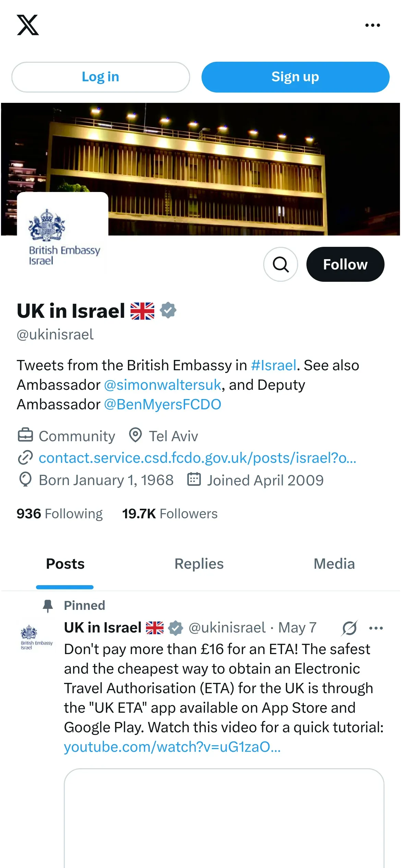The width and height of the screenshot is (401, 868).
Task: Open the YouTube tutorial link in post
Action: (x=172, y=747)
